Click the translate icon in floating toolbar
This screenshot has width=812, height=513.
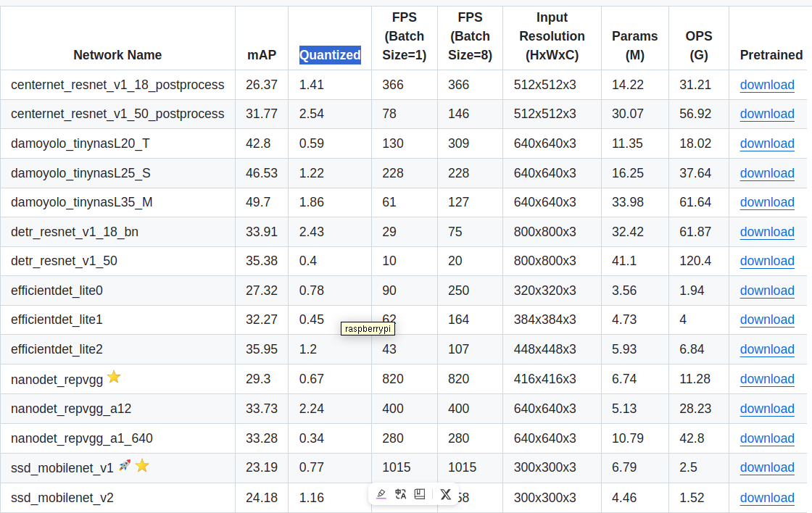(x=400, y=494)
